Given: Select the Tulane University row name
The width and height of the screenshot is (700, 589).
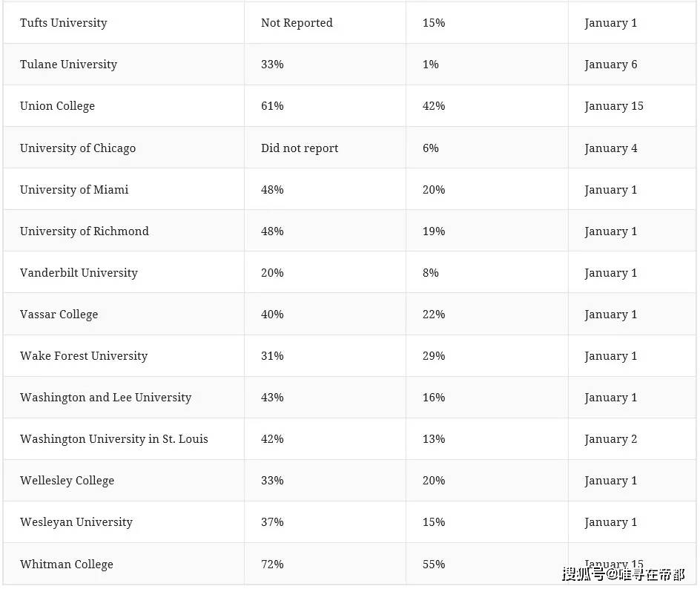Looking at the screenshot, I should 68,65.
